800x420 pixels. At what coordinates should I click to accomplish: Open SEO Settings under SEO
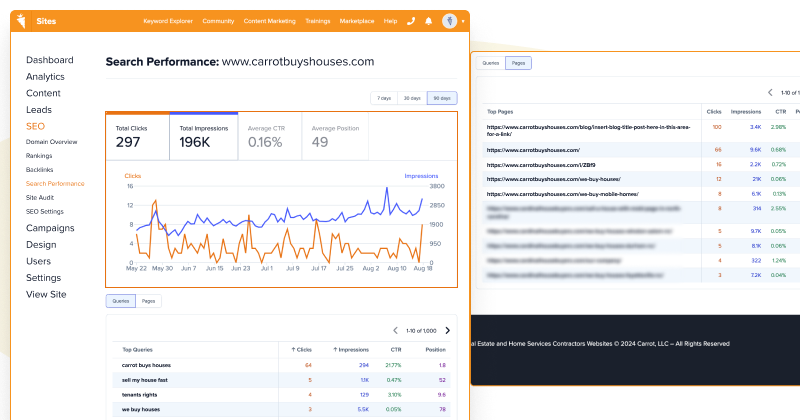point(45,211)
